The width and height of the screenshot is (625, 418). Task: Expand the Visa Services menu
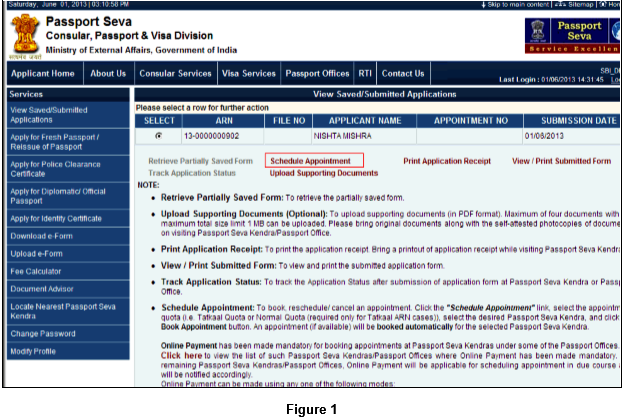(x=248, y=73)
